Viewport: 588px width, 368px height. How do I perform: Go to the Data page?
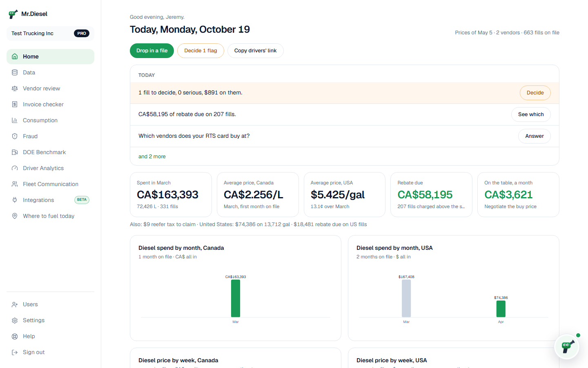[50, 72]
